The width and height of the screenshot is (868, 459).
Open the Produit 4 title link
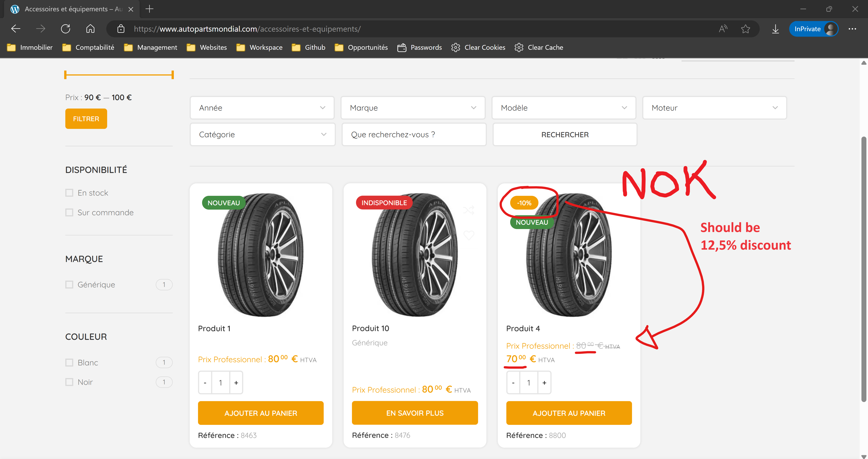coord(523,329)
